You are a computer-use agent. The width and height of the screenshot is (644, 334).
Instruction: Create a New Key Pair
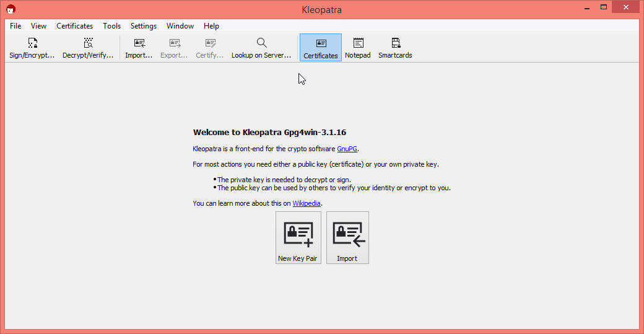[x=298, y=238]
